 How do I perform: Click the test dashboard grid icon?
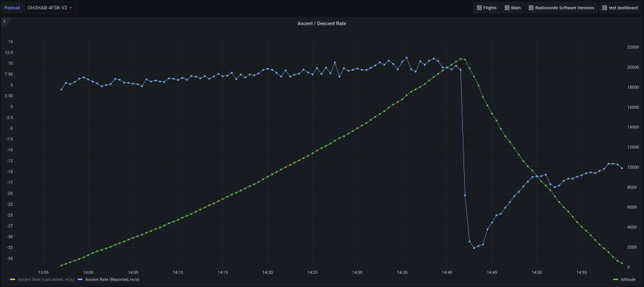tap(604, 8)
